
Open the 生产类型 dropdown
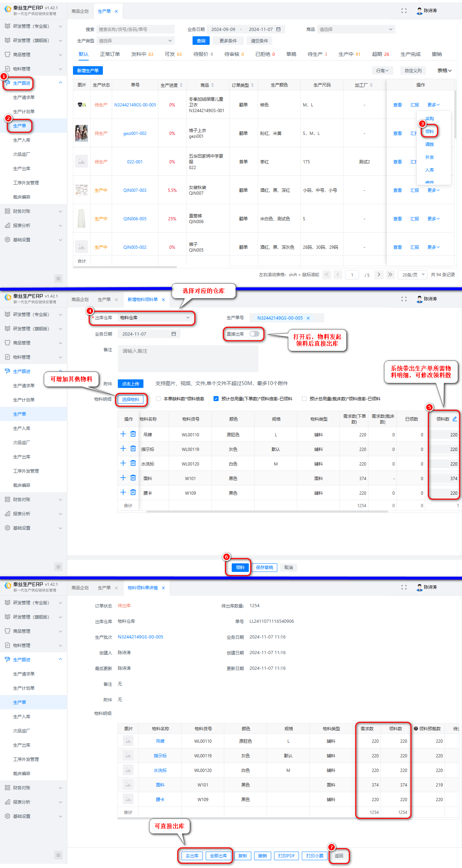[135, 41]
